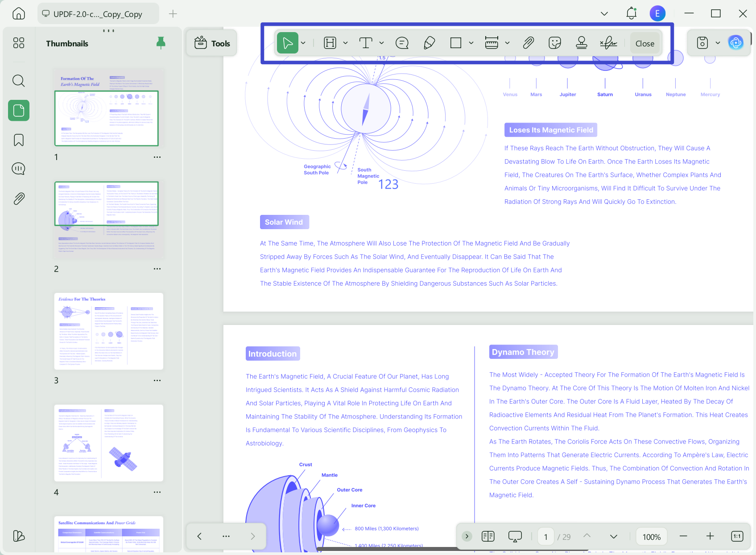756x555 pixels.
Task: Open page 1 thumbnail options menu
Action: click(157, 157)
